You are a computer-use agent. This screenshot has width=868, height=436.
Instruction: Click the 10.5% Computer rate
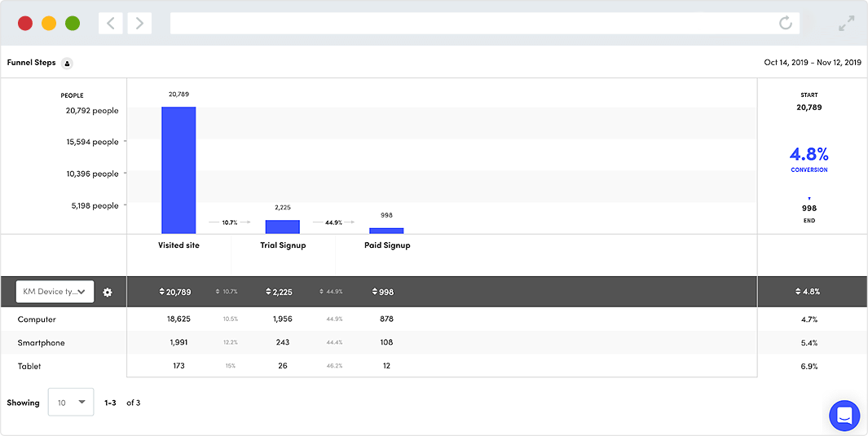[x=231, y=319]
